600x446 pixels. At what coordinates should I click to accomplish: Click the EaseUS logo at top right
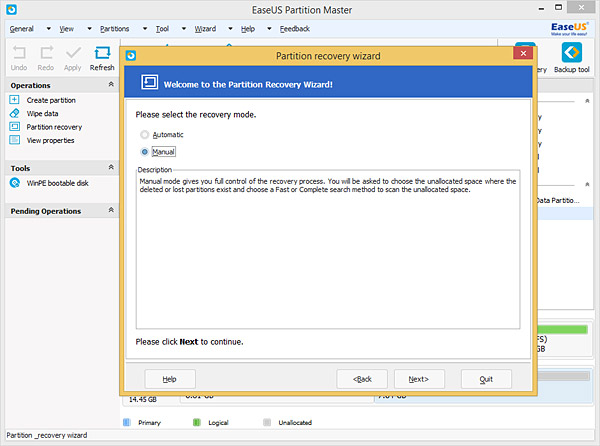[569, 28]
